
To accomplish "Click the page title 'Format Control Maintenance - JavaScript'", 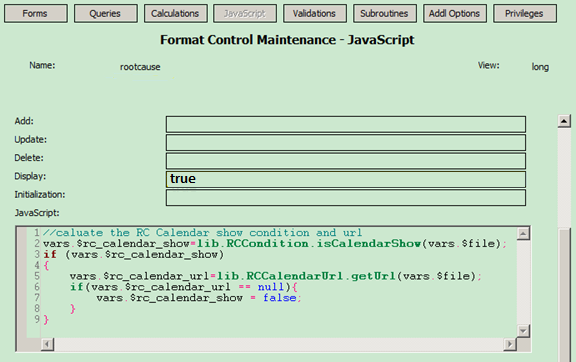I will (287, 40).
